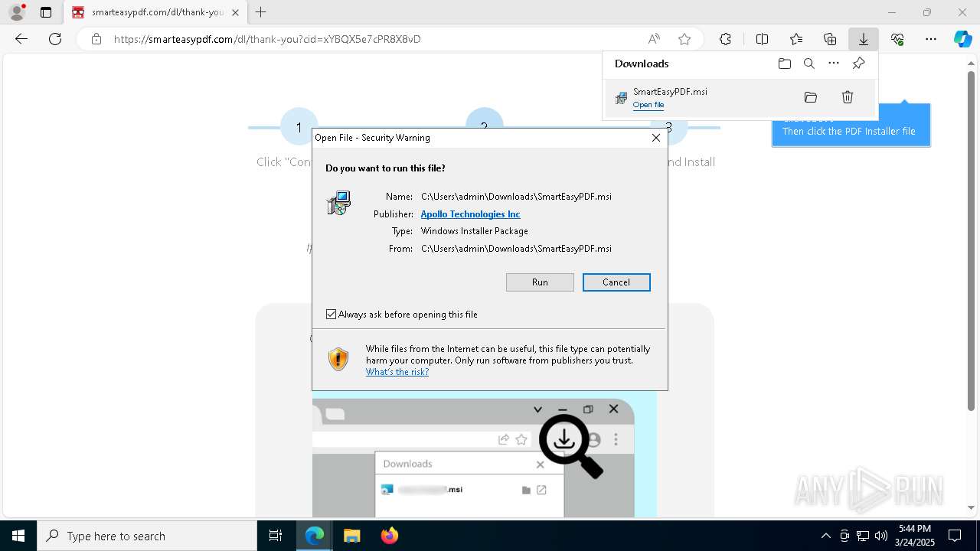
Task: Select the smarteasypdf.com thank-you tab
Action: click(155, 12)
